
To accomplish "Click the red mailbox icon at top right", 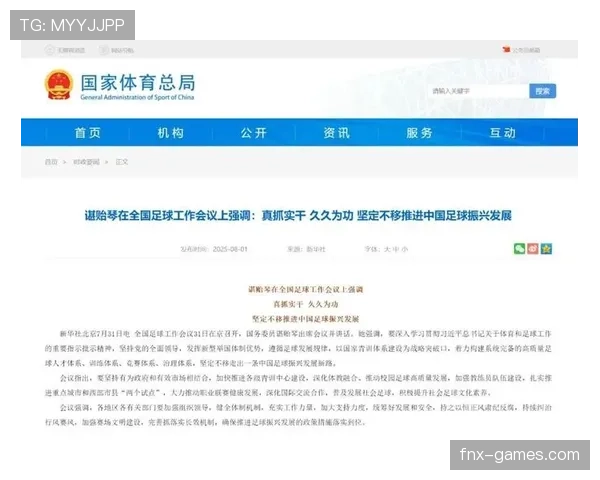I will click(506, 50).
